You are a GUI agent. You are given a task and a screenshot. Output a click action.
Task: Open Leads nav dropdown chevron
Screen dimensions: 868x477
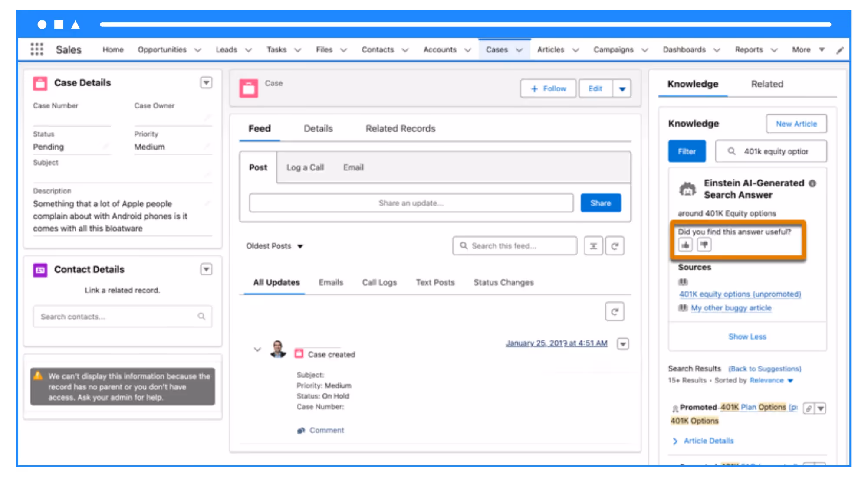[x=248, y=50]
